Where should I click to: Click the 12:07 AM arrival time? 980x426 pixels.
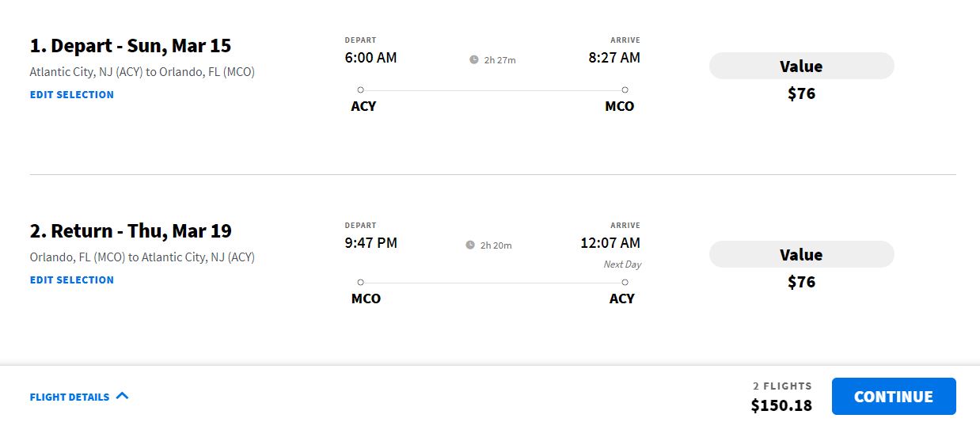610,242
